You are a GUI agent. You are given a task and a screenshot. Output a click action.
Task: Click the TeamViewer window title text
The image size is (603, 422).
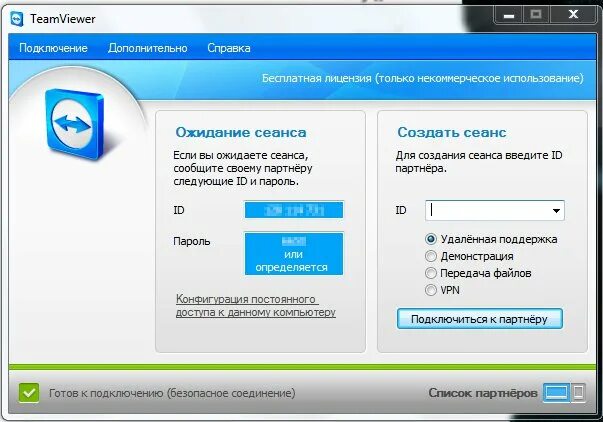coord(63,19)
